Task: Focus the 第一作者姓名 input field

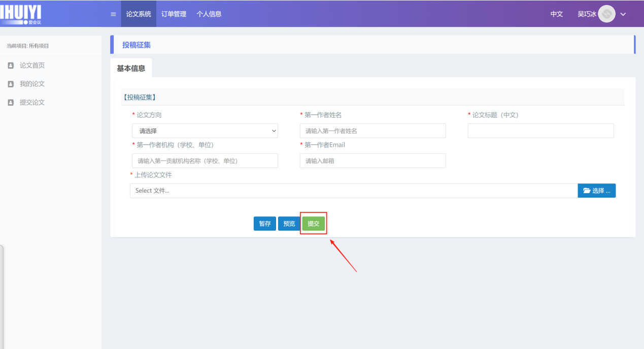Action: point(372,131)
